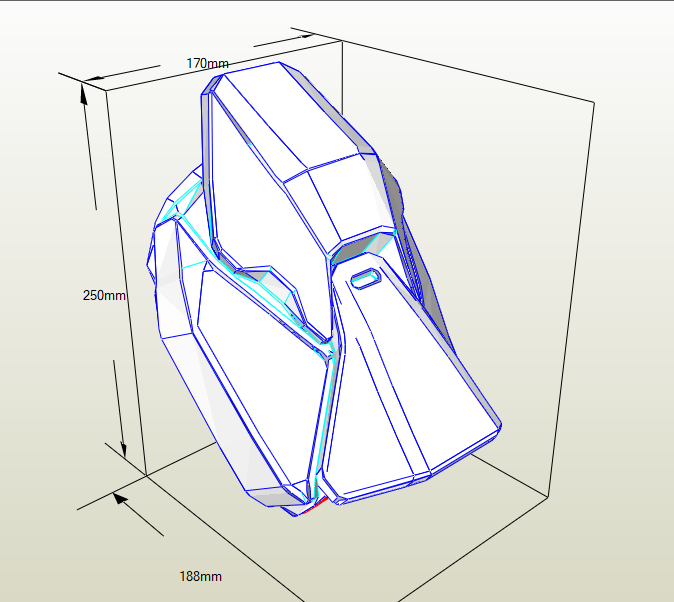Select the 250mm height dimension label
This screenshot has width=674, height=602.
pos(104,295)
